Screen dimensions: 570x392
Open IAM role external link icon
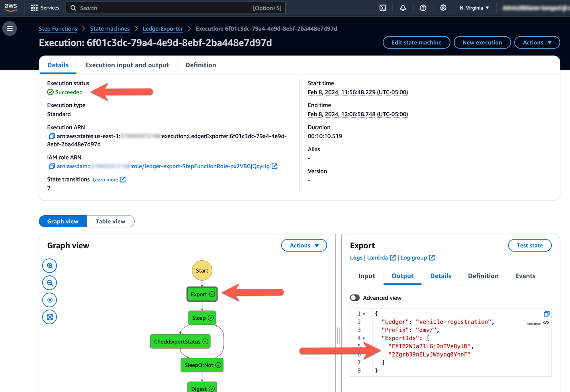click(x=274, y=166)
